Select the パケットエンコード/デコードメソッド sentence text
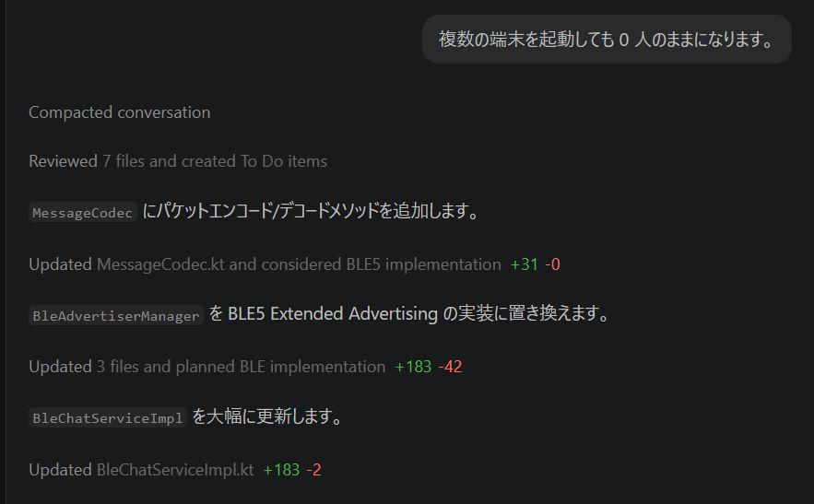 coord(312,212)
